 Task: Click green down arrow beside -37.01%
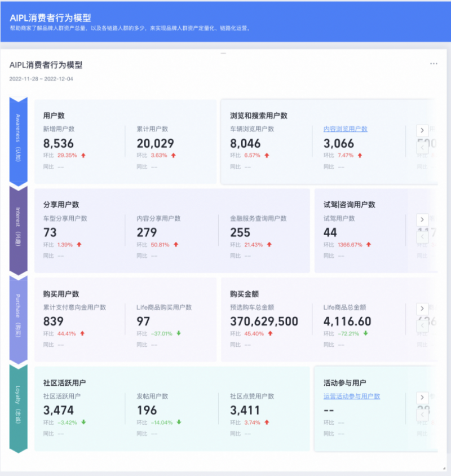point(178,333)
